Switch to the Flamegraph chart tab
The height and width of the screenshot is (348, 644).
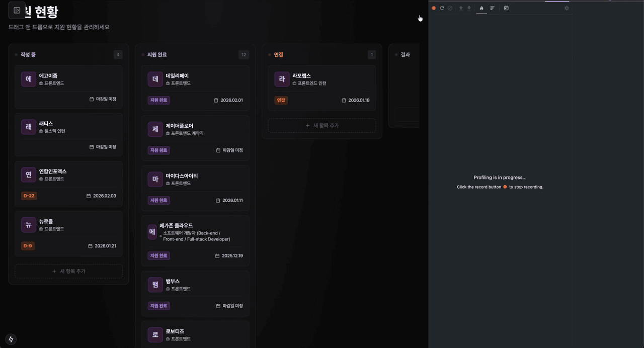[x=481, y=8]
